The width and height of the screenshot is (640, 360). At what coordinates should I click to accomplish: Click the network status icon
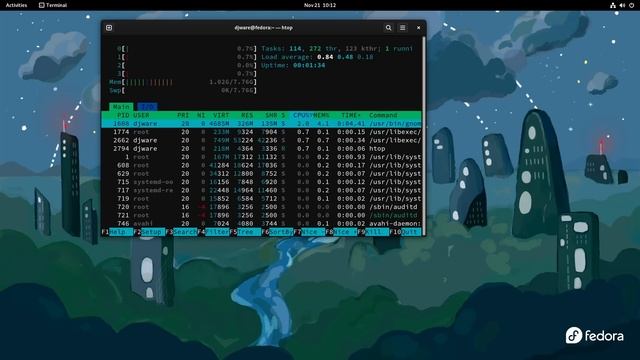[x=613, y=5]
